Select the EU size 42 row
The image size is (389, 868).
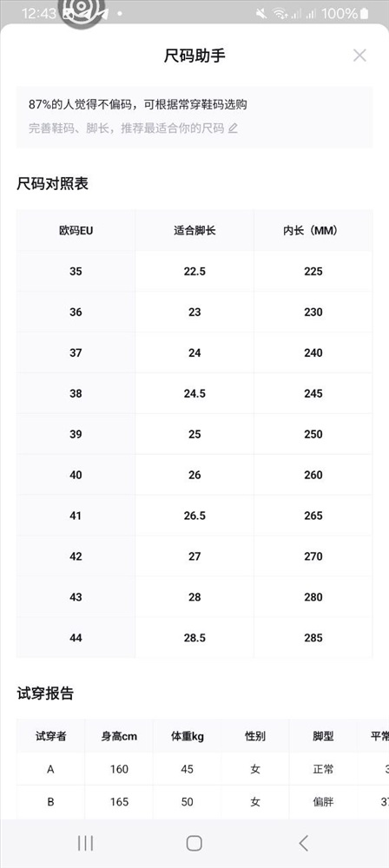[194, 556]
